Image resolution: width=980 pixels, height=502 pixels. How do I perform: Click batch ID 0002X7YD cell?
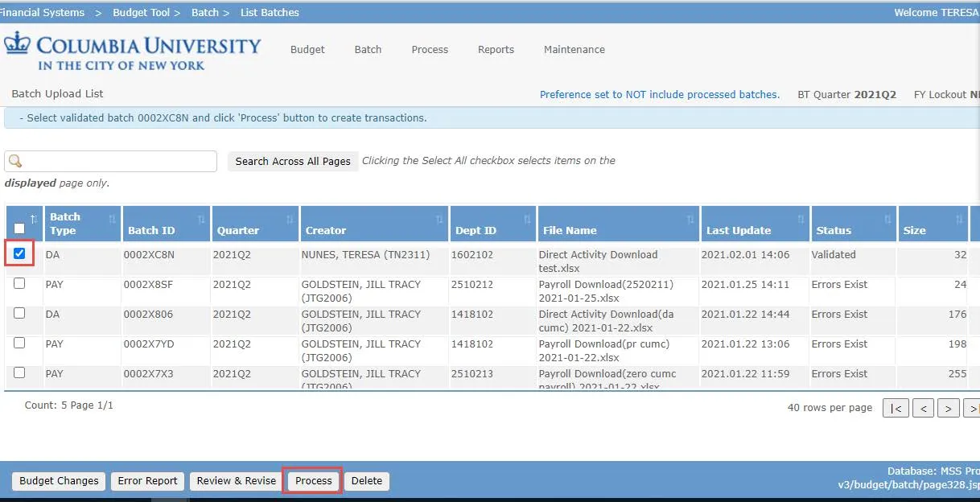pos(148,344)
